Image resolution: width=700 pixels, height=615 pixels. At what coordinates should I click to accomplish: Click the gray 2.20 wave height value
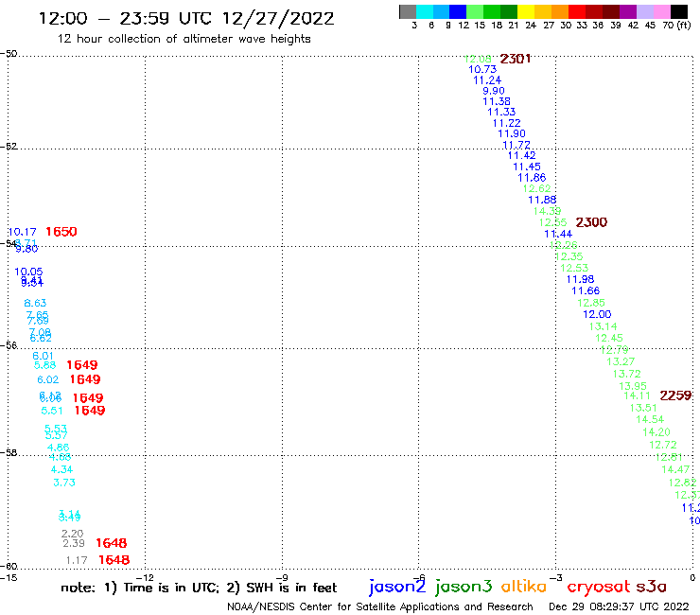coord(72,534)
